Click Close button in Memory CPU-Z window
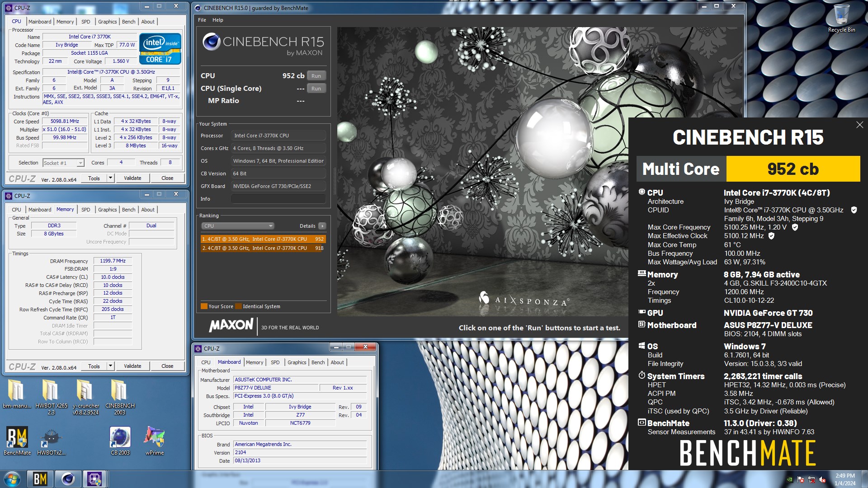The image size is (868, 488). point(167,366)
